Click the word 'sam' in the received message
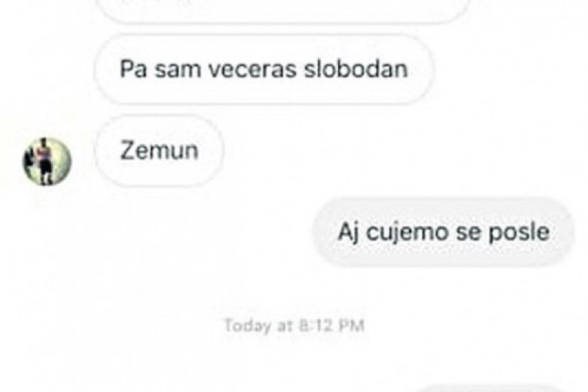This screenshot has width=588, height=392. (178, 71)
